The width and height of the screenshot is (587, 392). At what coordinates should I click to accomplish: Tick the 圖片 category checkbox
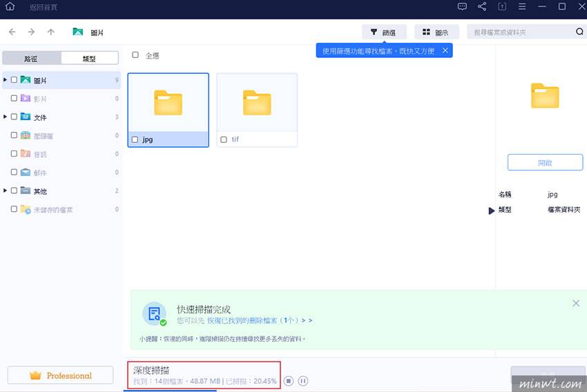coord(14,79)
